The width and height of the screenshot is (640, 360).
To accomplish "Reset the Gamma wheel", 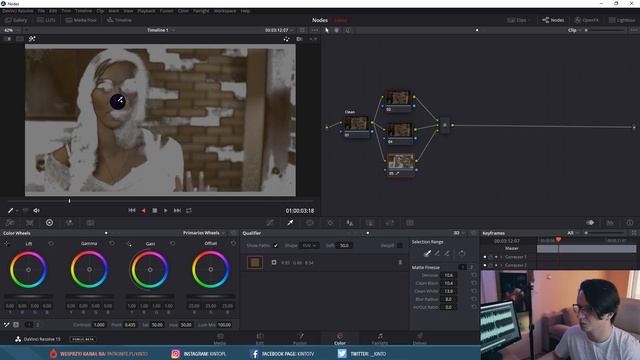I will [112, 244].
